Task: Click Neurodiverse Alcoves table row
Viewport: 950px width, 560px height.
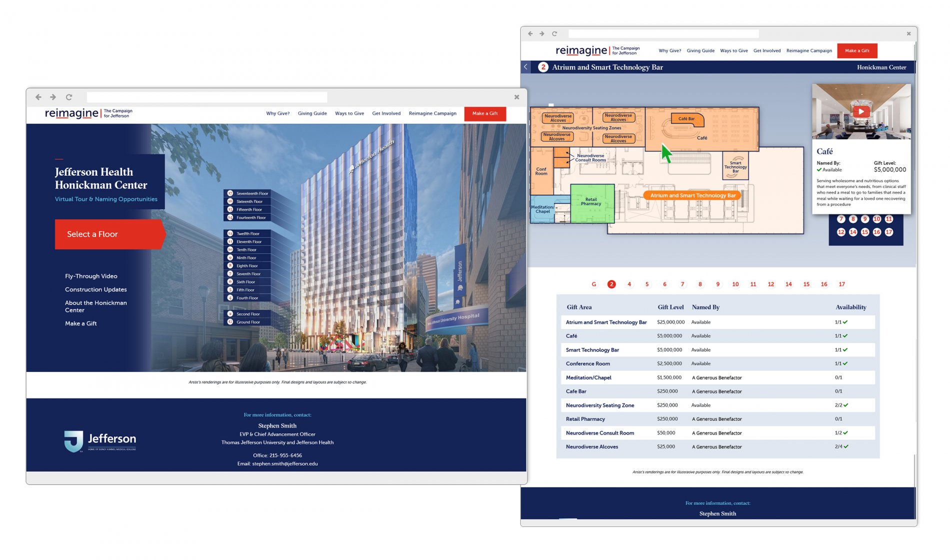Action: 718,446
